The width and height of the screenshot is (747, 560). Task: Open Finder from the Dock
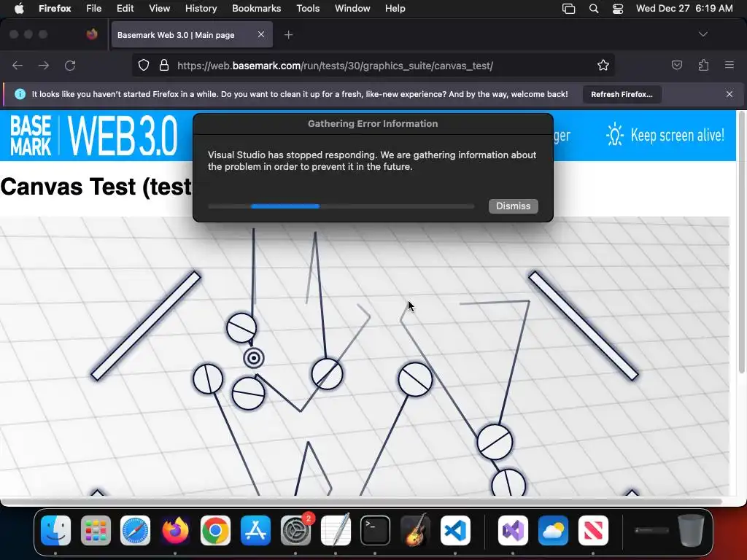point(55,531)
